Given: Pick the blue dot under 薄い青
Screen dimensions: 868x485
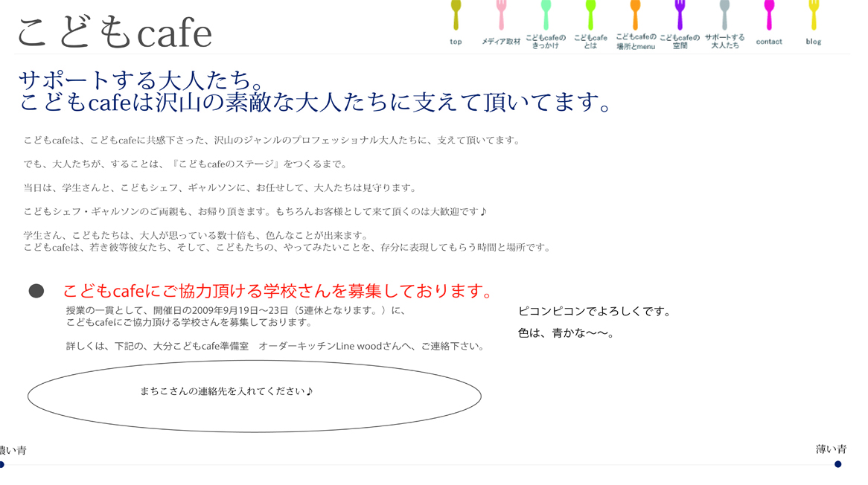Looking at the screenshot, I should click(837, 464).
